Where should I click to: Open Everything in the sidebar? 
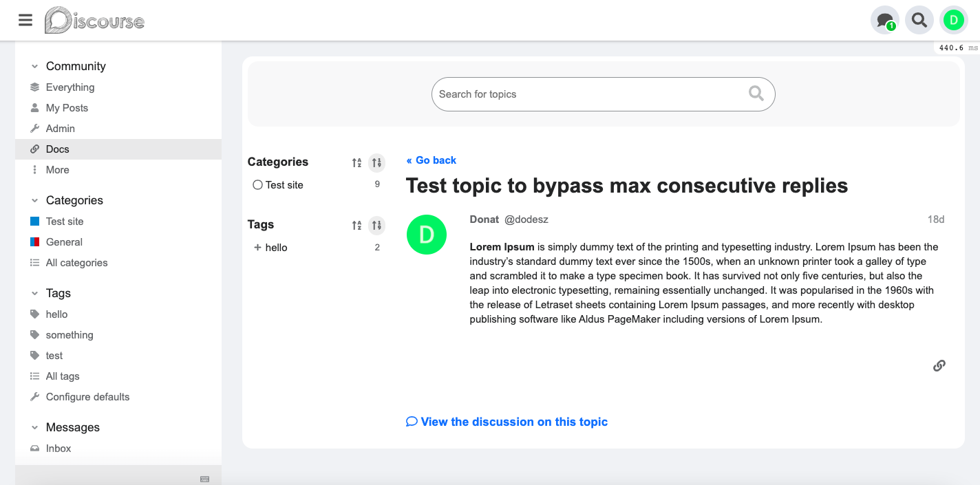coord(70,87)
